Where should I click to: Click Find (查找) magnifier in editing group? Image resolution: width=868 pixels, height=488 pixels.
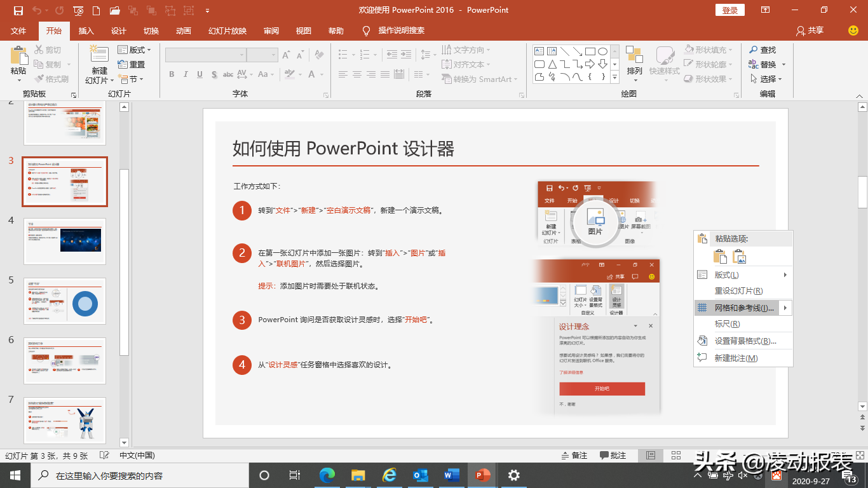coord(762,50)
